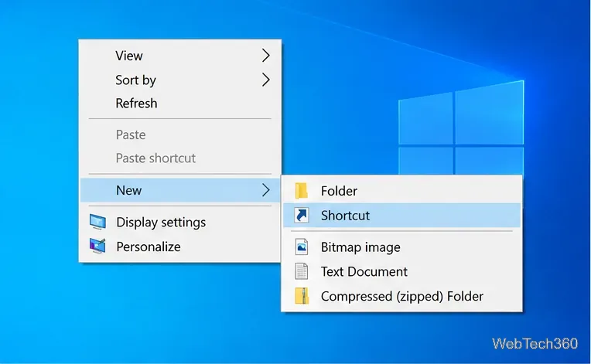Viewport: 591px width, 364px height.
Task: Click the zipped folder icon
Action: tap(302, 296)
